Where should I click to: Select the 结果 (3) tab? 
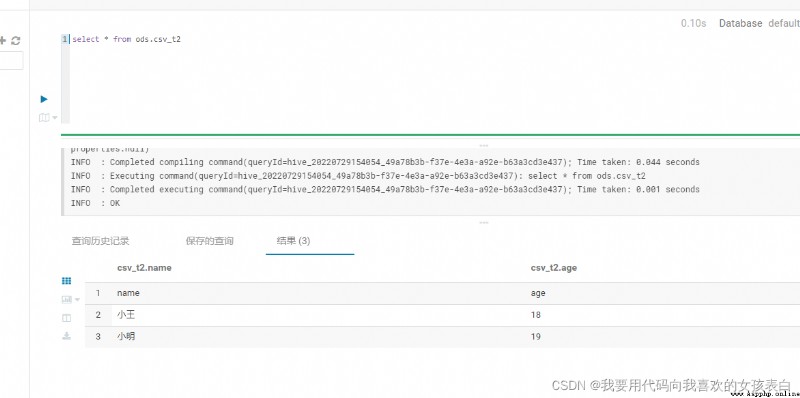tap(293, 241)
